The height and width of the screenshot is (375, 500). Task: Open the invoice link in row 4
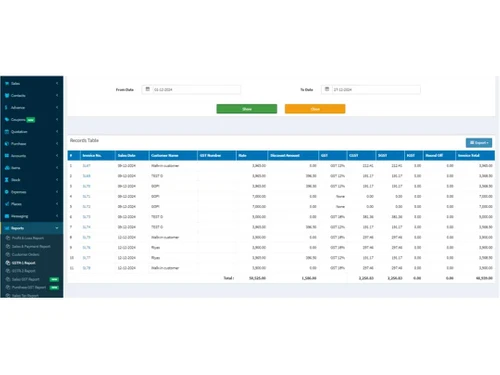pos(86,196)
